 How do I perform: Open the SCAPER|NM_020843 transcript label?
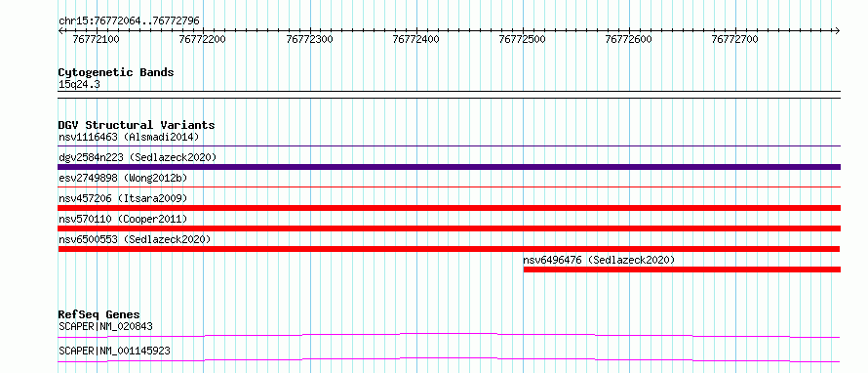(105, 326)
